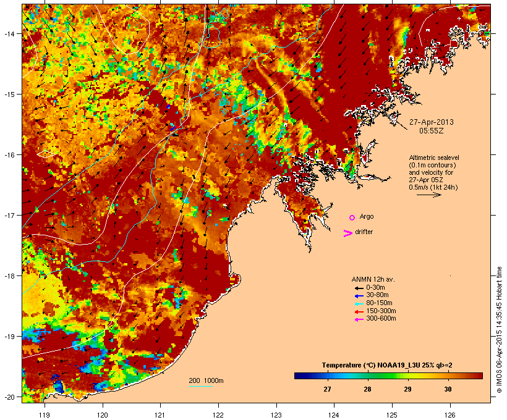507x420 pixels.
Task: Click the date label 27-Apr-2013
Action: coord(432,122)
